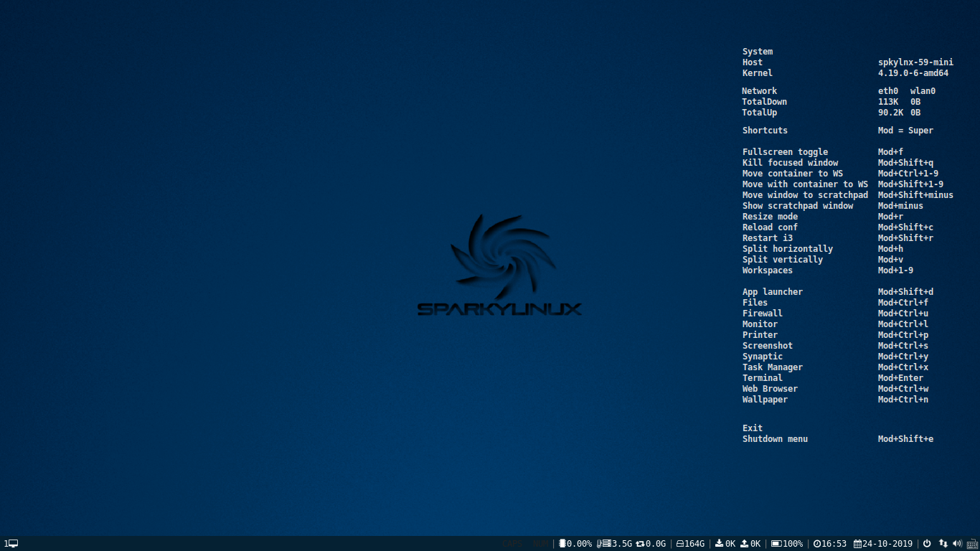Click 'Reload conf' entry
Screen dimensions: 980x551
click(770, 227)
